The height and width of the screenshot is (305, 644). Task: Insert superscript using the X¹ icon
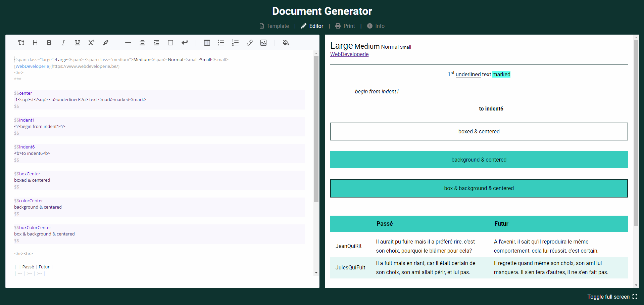coord(91,43)
